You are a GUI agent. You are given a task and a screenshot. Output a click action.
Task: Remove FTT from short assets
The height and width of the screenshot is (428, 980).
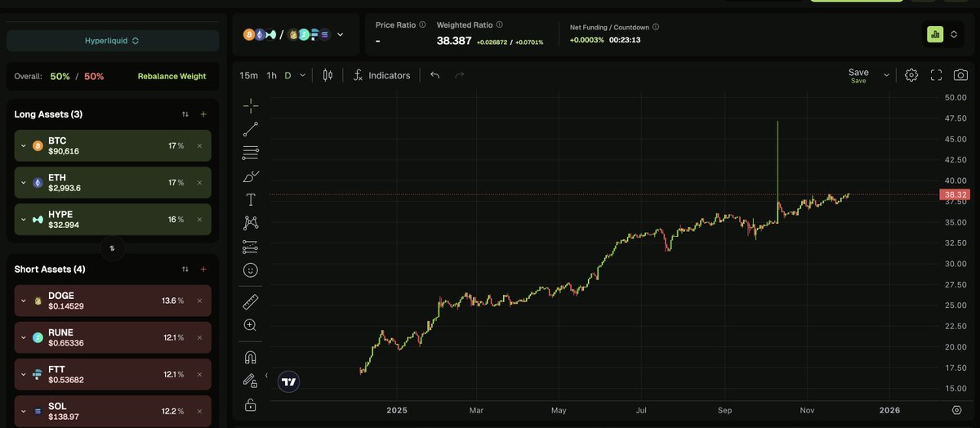click(x=199, y=374)
